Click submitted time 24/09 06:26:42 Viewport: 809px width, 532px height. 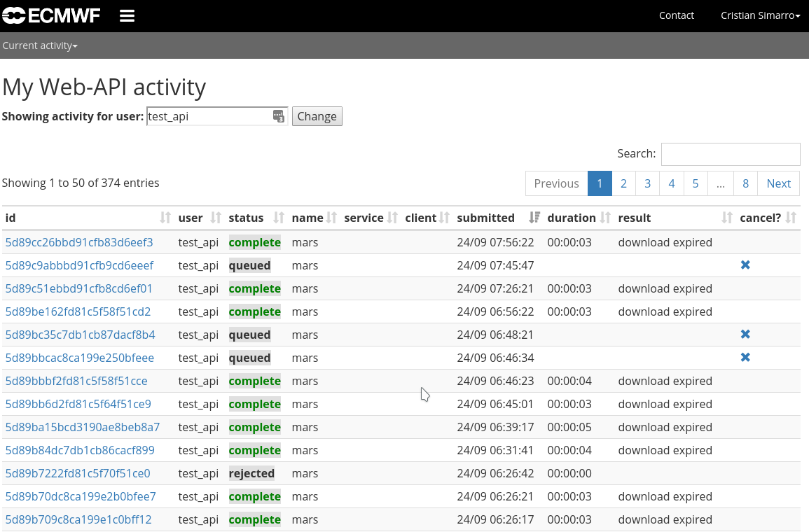click(495, 473)
